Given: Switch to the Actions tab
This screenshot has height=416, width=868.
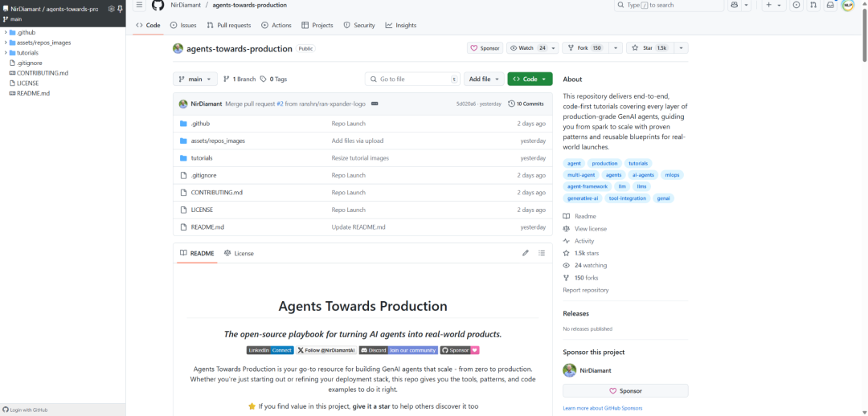Looking at the screenshot, I should tap(276, 25).
